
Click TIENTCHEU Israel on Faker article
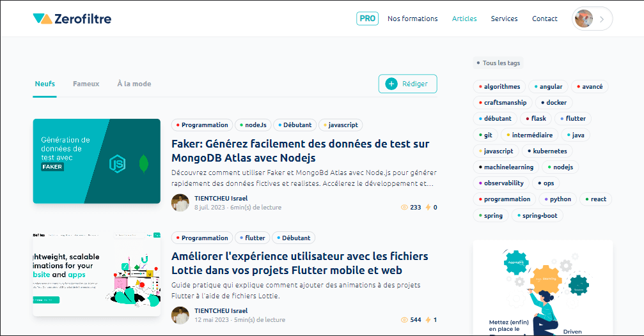[221, 198]
